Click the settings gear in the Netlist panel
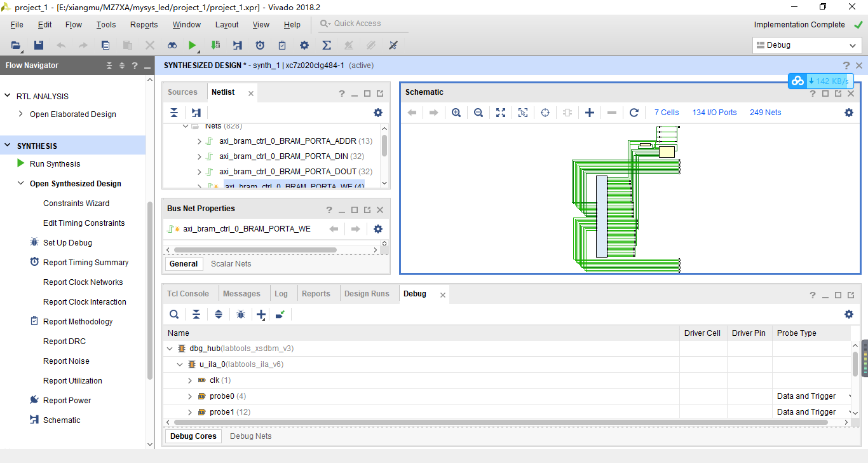The width and height of the screenshot is (868, 463). pos(378,113)
